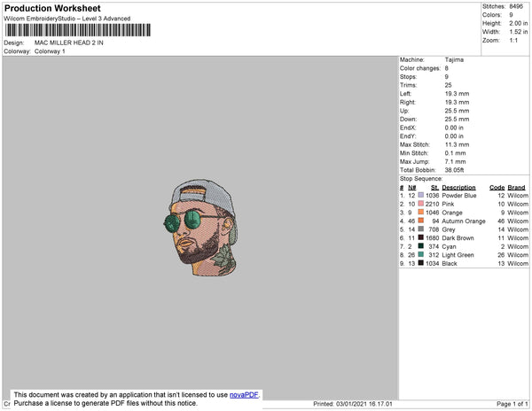Click the barcode under the title
532x411 pixels.
coord(78,30)
